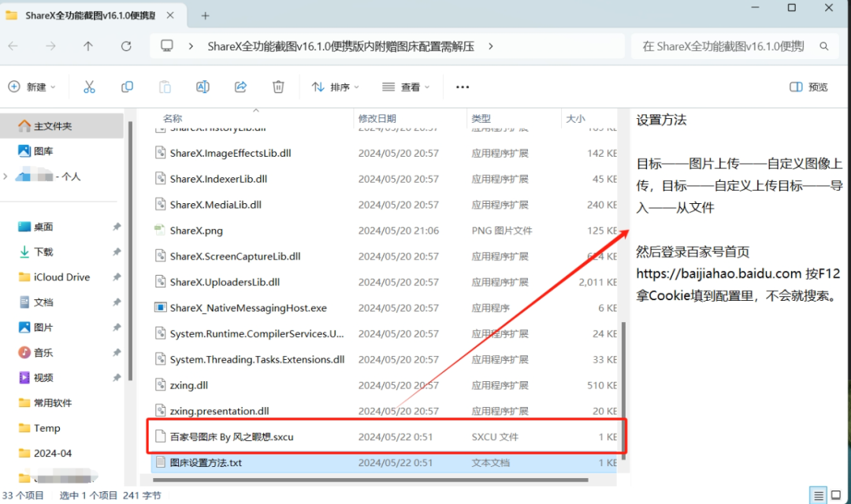
Task: Sort by 修改日期 column header
Action: point(377,118)
